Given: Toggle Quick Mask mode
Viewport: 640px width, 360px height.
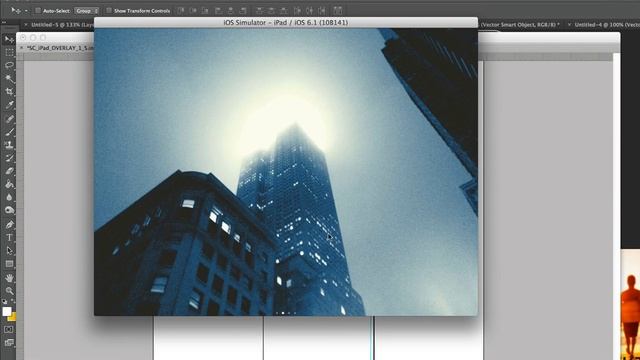Looking at the screenshot, I should pos(9,329).
